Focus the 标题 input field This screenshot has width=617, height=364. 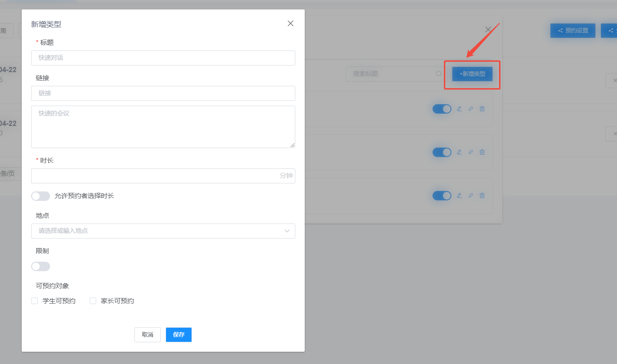coord(163,58)
